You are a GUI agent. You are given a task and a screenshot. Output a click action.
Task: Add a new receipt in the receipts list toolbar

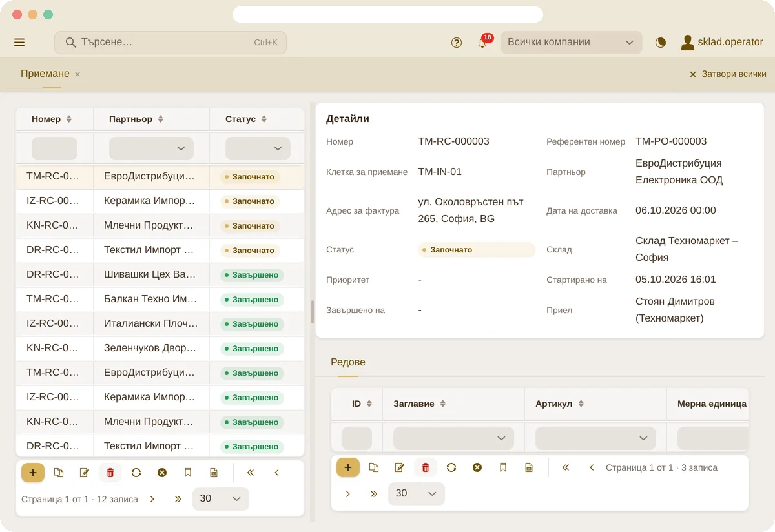(x=33, y=473)
